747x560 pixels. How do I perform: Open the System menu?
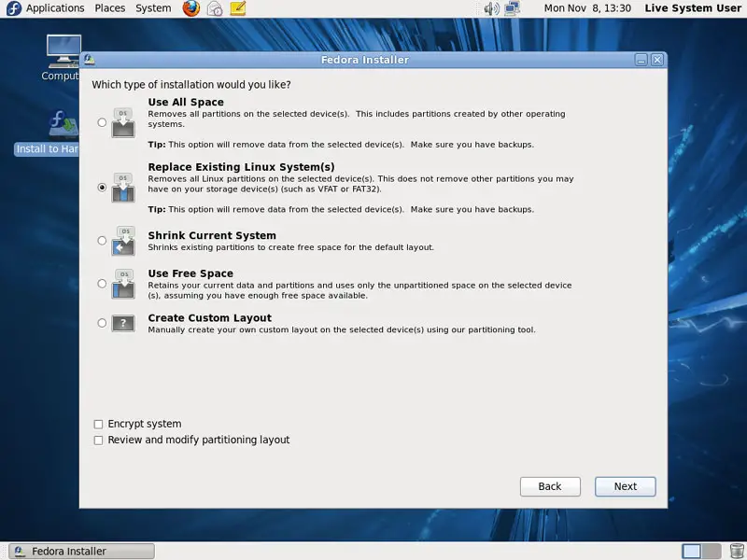(x=153, y=8)
